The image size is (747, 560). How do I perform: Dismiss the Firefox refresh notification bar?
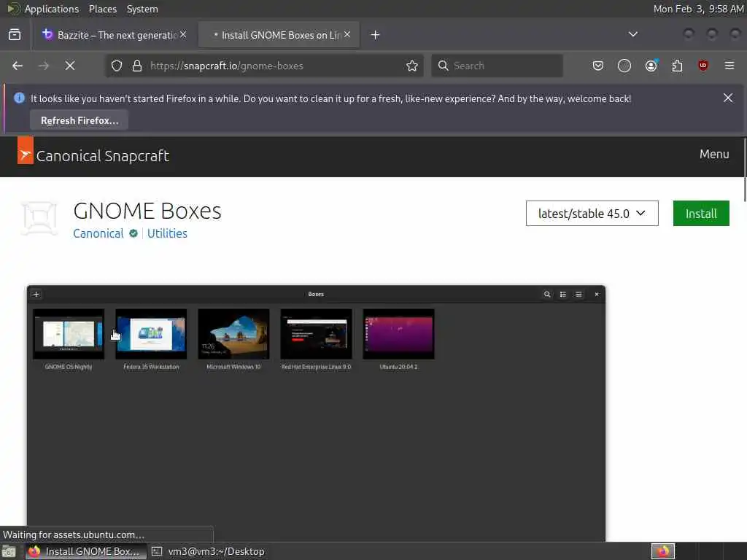[x=728, y=98]
